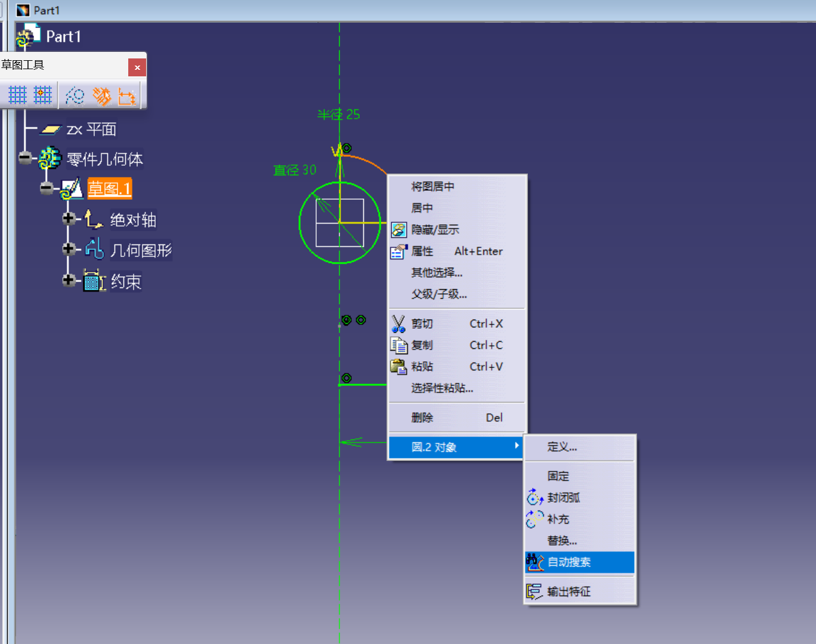Image resolution: width=816 pixels, height=644 pixels.
Task: Collapse the 零件几何体 node
Action: pos(25,158)
